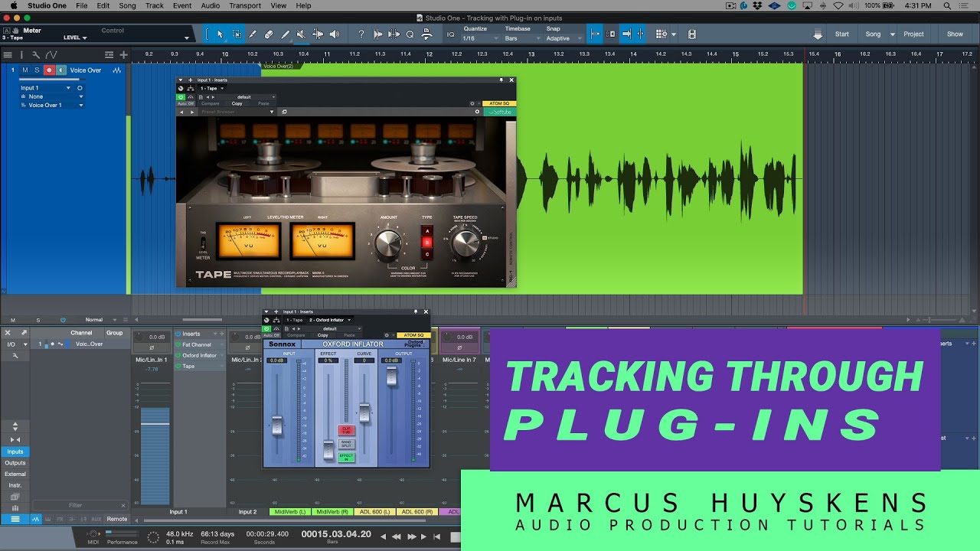Image resolution: width=980 pixels, height=551 pixels.
Task: Switch to Outputs tab in console
Action: (15, 463)
